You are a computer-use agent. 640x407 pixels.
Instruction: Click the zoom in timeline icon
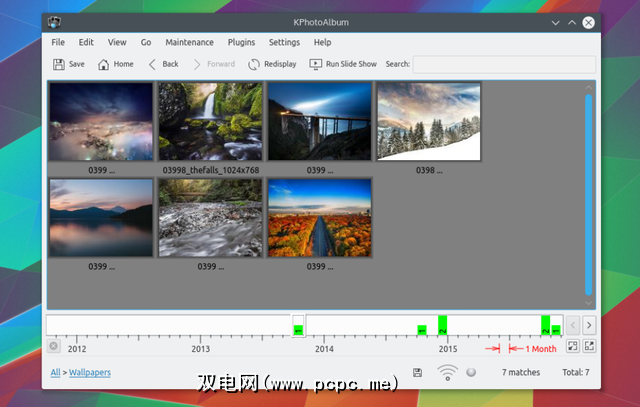[x=589, y=346]
